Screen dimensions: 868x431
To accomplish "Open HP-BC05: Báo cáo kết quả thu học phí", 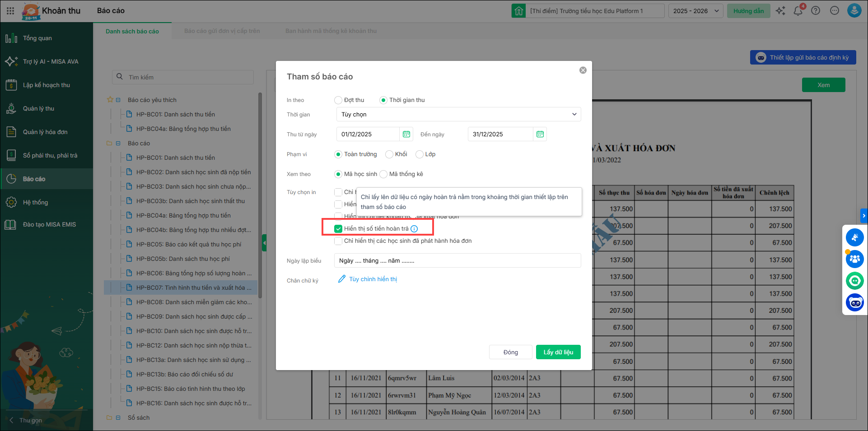I will [x=188, y=245].
